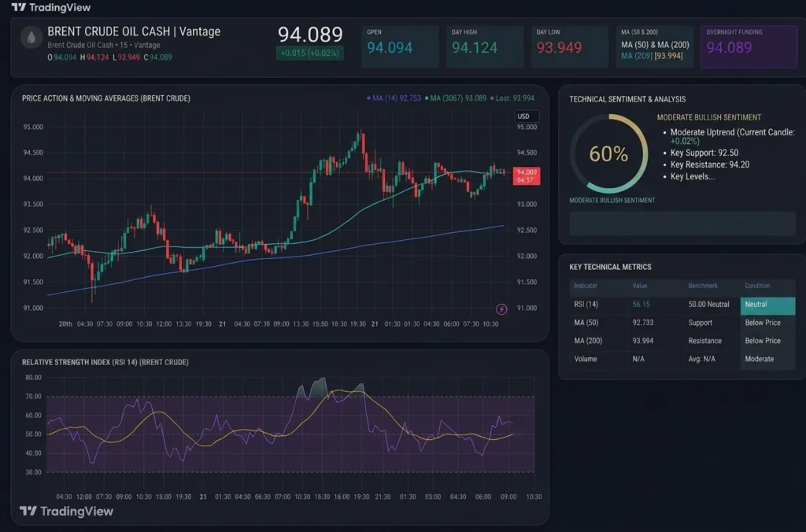Image resolution: width=806 pixels, height=532 pixels.
Task: Click the purple lightning bolt chart icon
Action: coord(501,309)
